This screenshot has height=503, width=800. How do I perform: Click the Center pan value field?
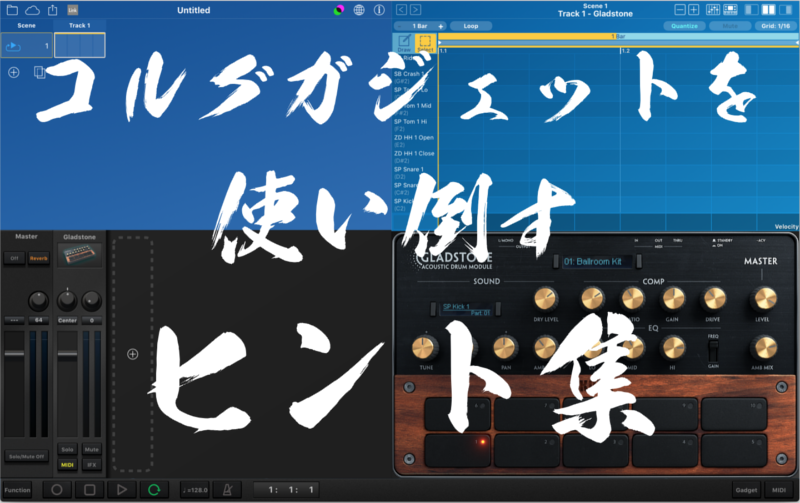(x=67, y=320)
